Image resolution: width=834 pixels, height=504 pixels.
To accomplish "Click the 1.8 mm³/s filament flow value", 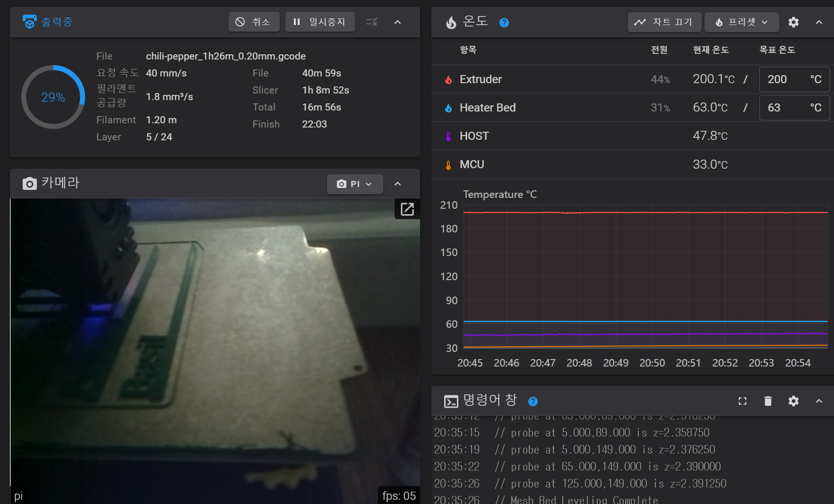I will pyautogui.click(x=169, y=97).
